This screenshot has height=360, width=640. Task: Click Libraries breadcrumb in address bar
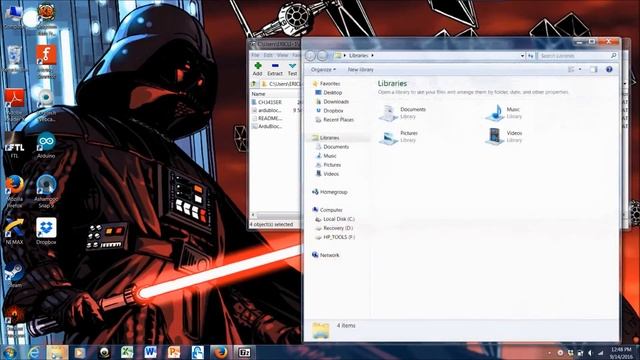358,56
